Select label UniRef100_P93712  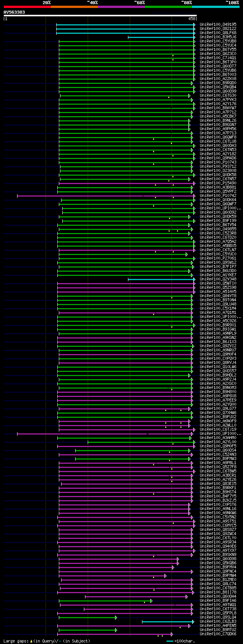[x=218, y=166]
